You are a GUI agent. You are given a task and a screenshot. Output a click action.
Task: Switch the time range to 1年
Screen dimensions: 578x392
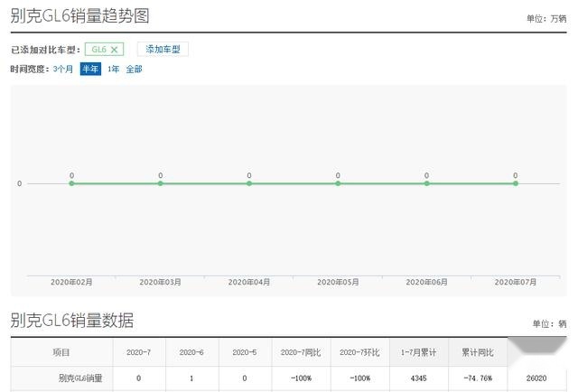tap(113, 69)
